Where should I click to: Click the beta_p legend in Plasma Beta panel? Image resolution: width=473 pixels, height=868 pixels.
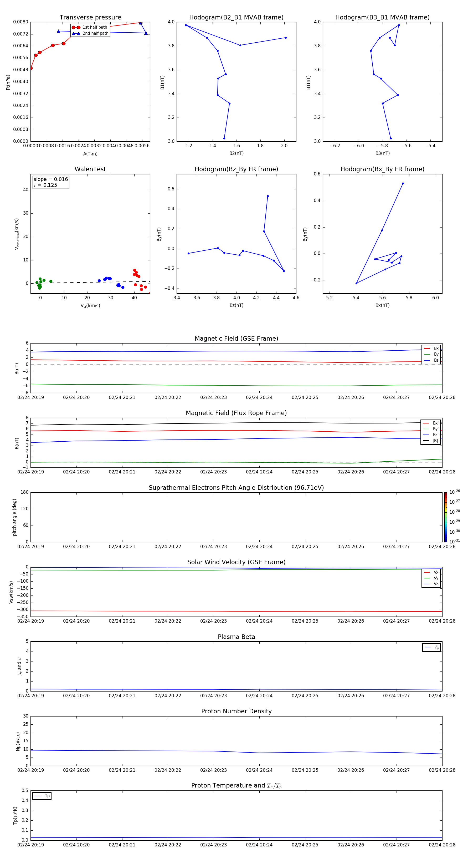tap(431, 647)
